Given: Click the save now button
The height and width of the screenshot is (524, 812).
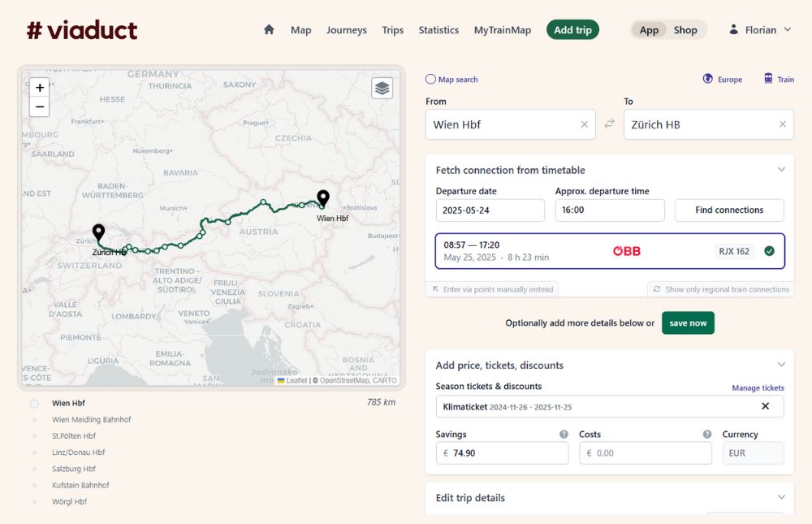Looking at the screenshot, I should coord(688,323).
